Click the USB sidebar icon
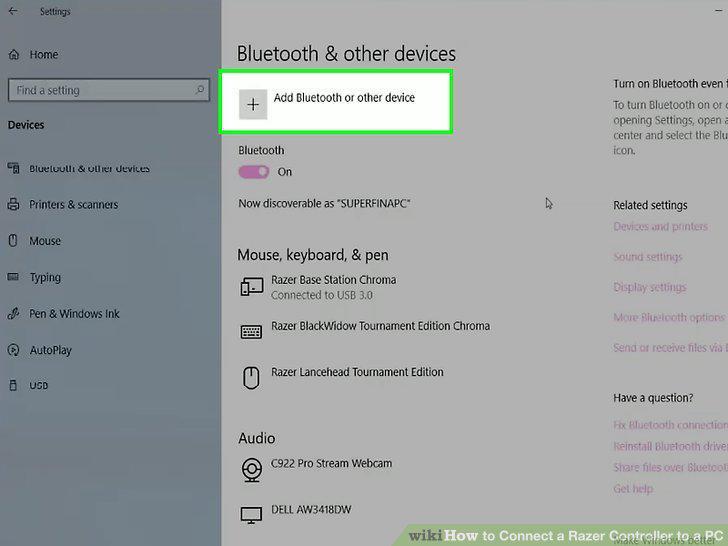Screen dimensions: 728x546 [x=13, y=385]
